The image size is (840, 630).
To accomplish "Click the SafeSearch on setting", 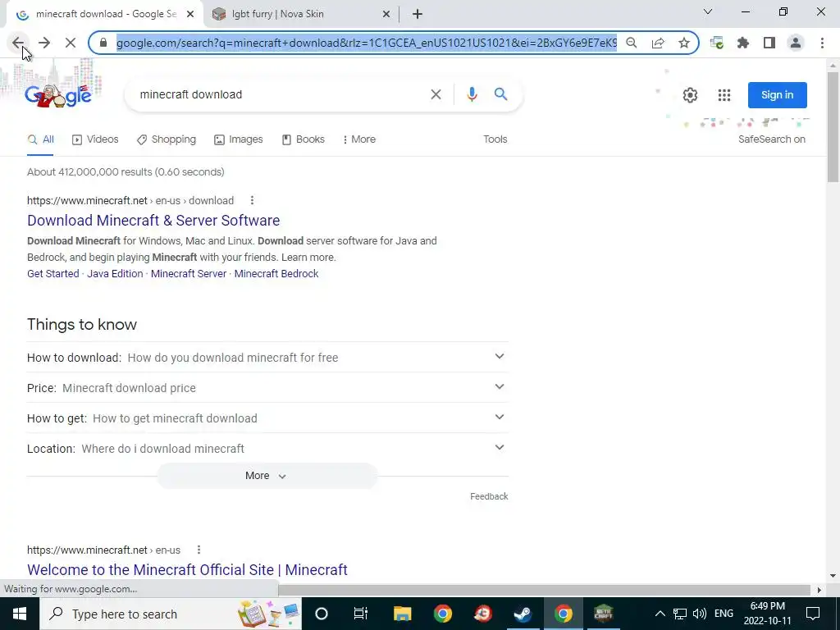I will pos(771,139).
